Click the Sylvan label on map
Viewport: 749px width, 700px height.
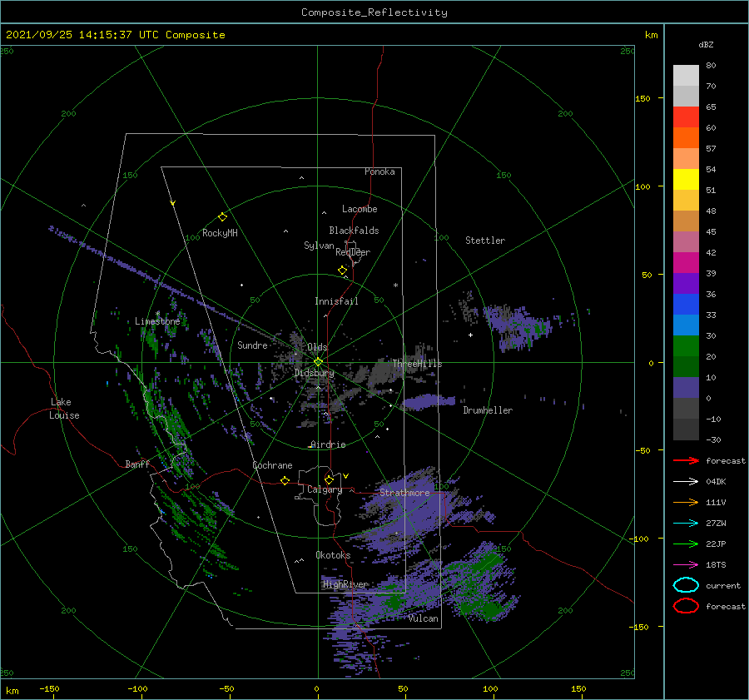(x=319, y=246)
